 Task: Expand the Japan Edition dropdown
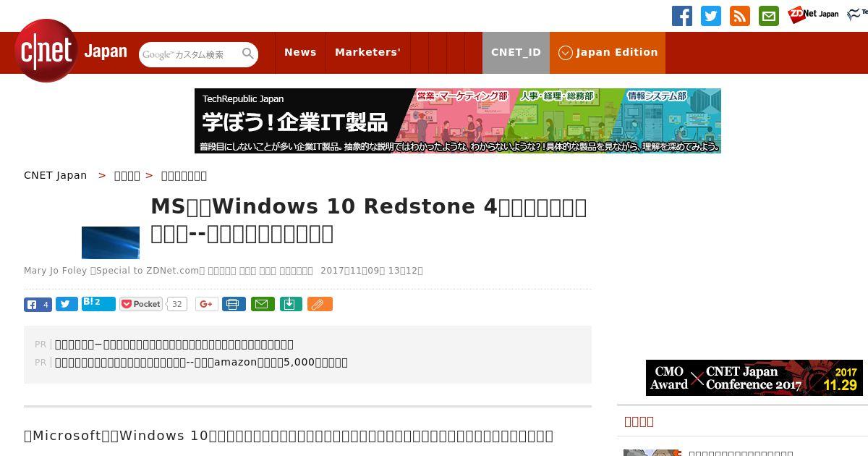(x=608, y=52)
